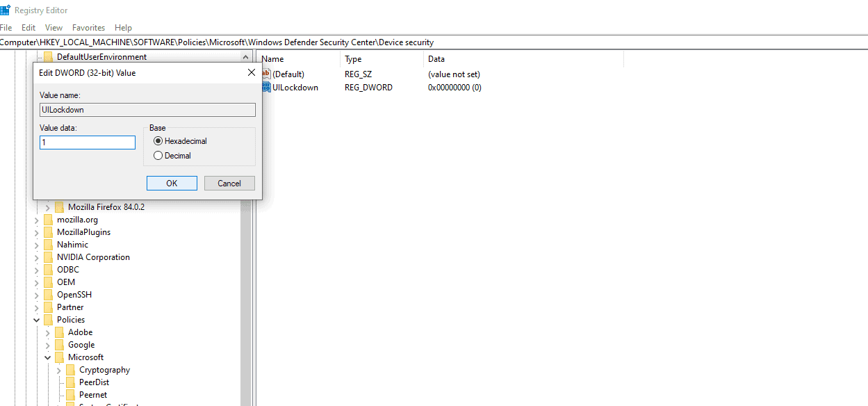
Task: Expand the Nahimic key
Action: 37,245
